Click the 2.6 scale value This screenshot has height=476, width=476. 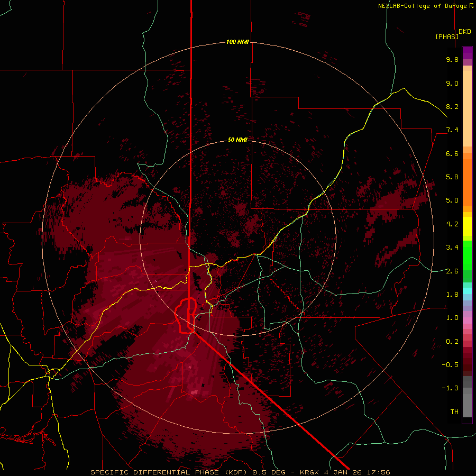tap(452, 271)
